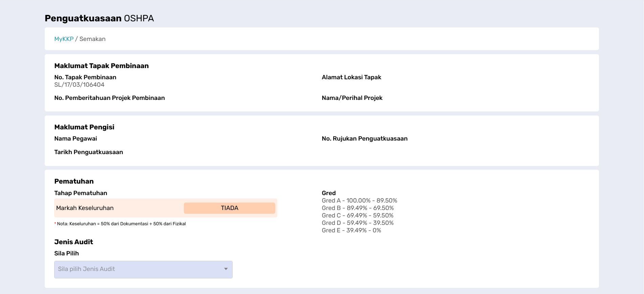Expand the Jenis Audit dropdown arrow
This screenshot has width=644, height=294.
pos(226,269)
